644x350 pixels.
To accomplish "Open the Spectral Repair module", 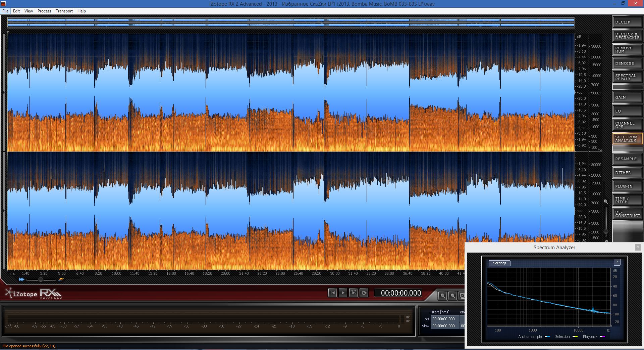I will (627, 77).
